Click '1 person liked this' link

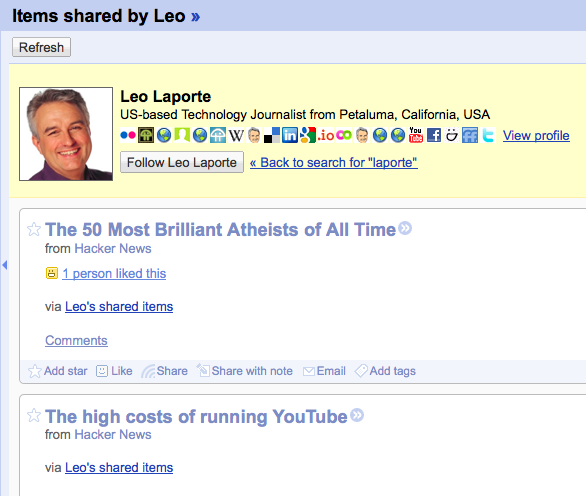[114, 274]
